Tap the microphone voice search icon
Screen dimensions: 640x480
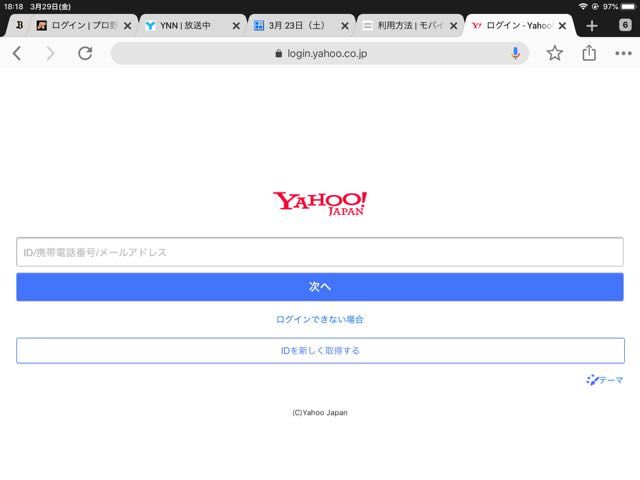click(516, 53)
